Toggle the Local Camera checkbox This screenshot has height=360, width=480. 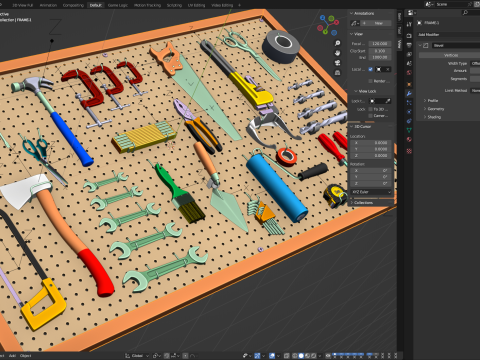[371, 69]
